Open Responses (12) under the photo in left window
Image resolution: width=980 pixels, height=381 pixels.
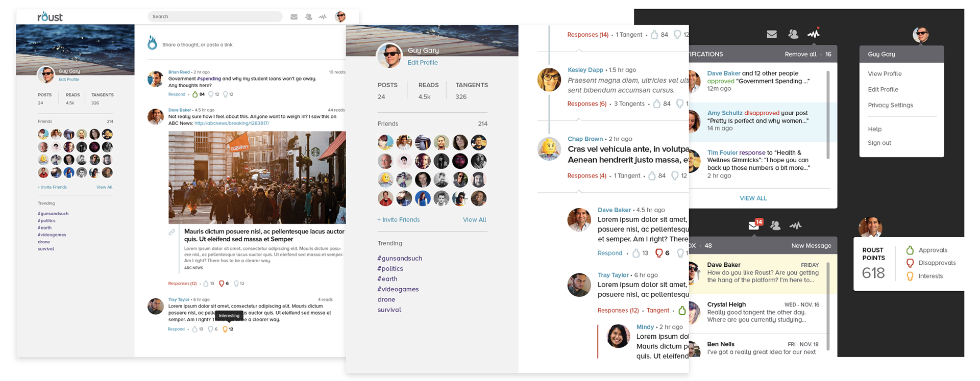click(x=182, y=284)
